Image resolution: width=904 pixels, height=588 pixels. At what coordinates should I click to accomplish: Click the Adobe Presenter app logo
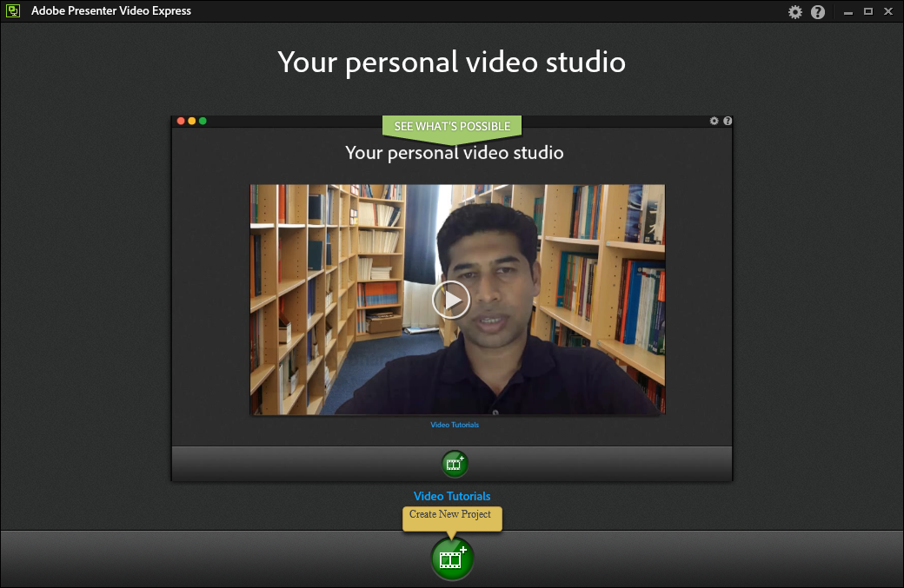click(14, 11)
